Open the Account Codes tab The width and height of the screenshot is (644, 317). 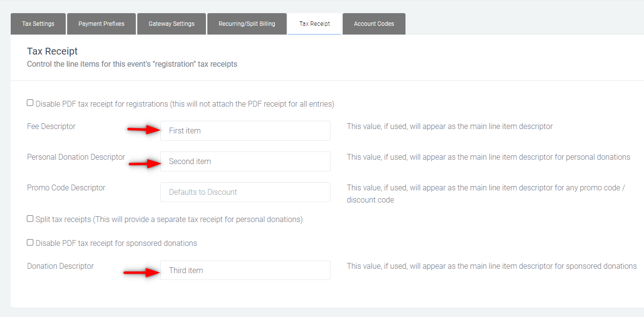(374, 24)
